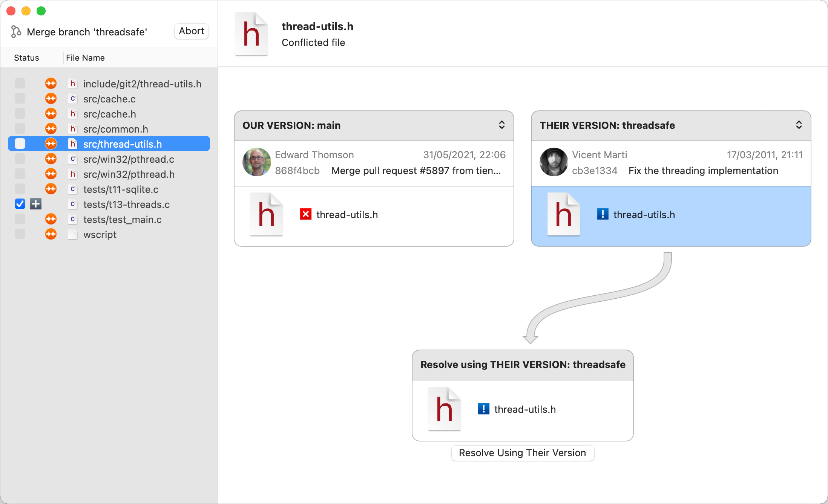Click the header file icon in resolve box
The image size is (828, 504).
tap(444, 409)
